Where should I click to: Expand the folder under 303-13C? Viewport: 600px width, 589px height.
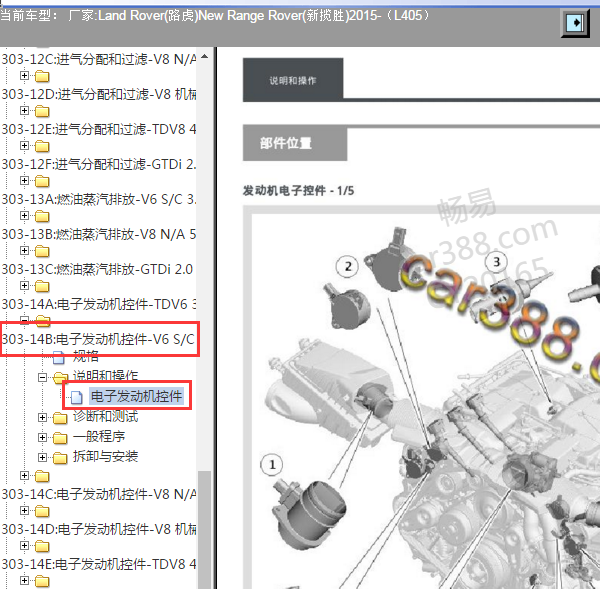click(x=24, y=286)
